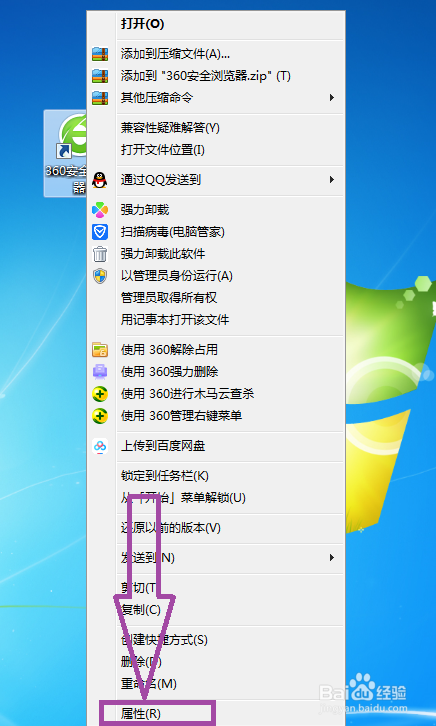Choose 以管理员身份运行(A)
Screen dimensions: 436x726
pyautogui.click(x=177, y=276)
